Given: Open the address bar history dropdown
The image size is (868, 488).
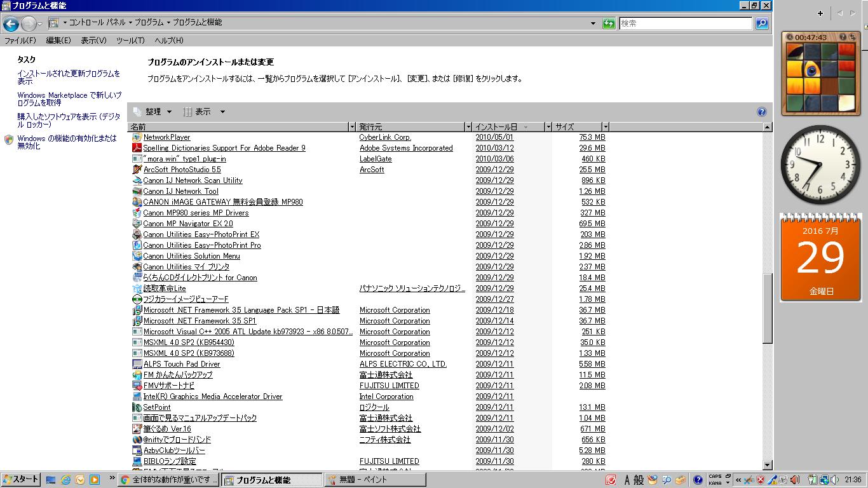Looking at the screenshot, I should point(593,24).
